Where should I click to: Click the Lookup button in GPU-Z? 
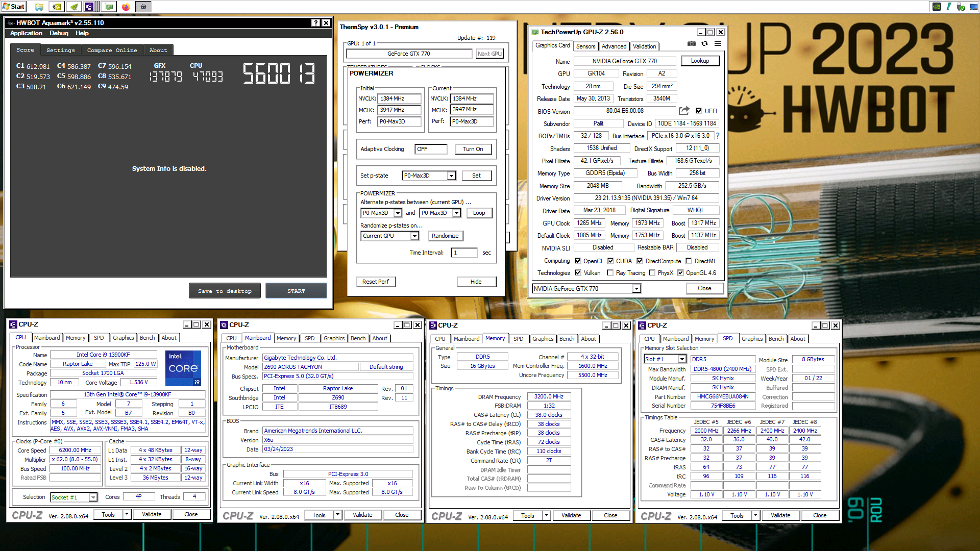700,61
